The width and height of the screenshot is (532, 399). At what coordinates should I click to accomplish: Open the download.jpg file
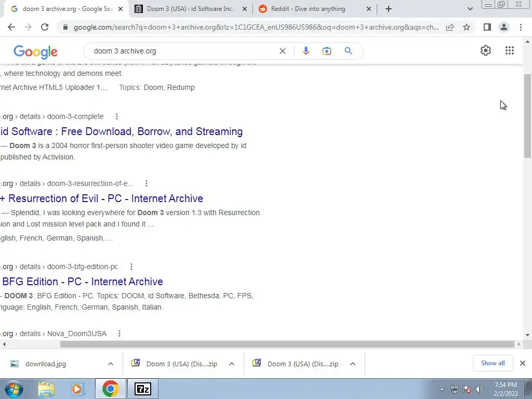pos(46,364)
